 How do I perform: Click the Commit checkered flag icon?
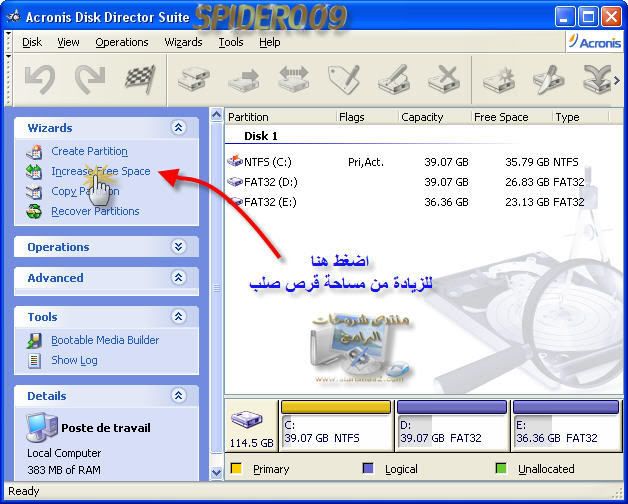pyautogui.click(x=140, y=79)
